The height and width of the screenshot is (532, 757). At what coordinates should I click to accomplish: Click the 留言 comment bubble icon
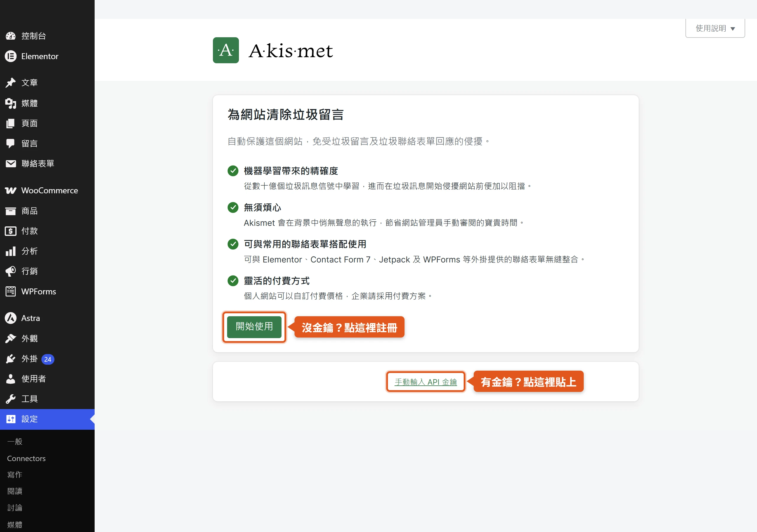click(x=11, y=143)
